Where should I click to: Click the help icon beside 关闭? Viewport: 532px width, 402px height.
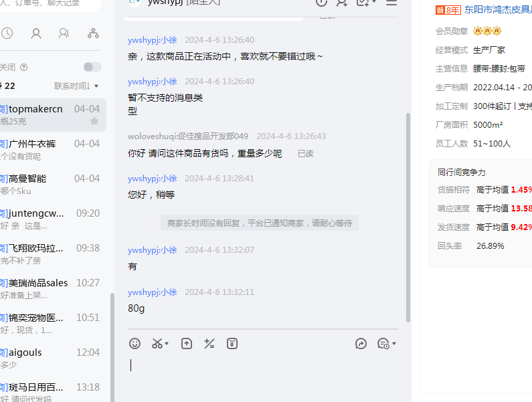point(23,67)
